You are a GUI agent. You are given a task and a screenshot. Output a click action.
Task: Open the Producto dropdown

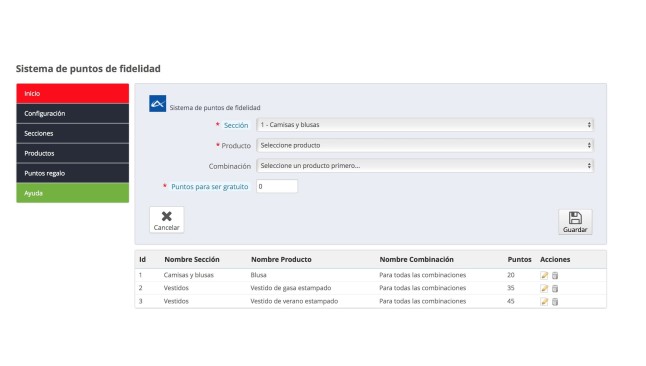[x=425, y=145]
